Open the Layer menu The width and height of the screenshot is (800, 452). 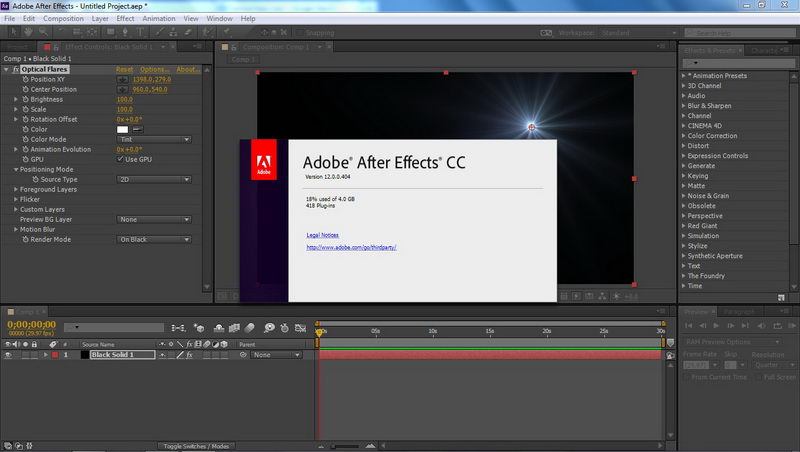point(100,18)
